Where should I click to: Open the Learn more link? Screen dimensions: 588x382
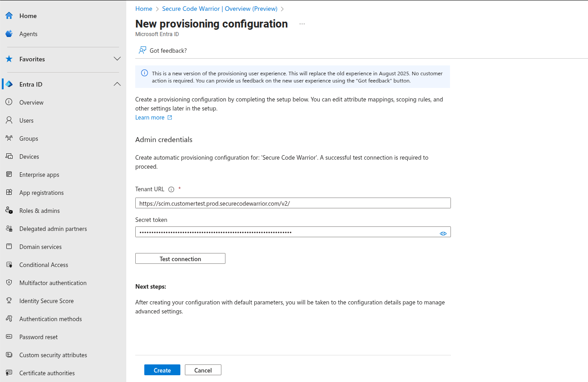[x=150, y=117]
